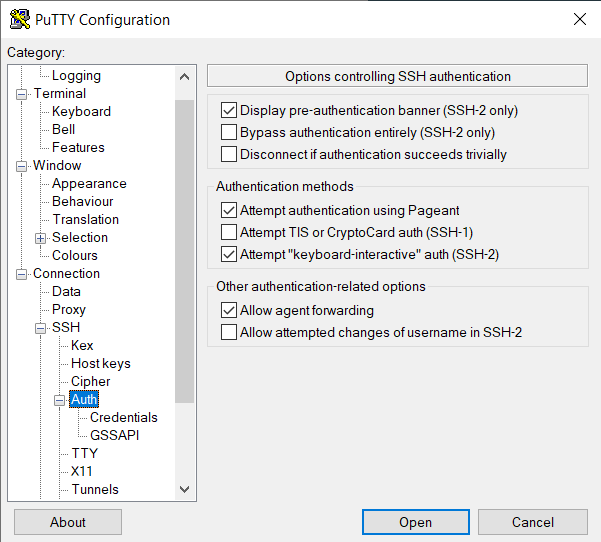
Task: Enable Bypass authentication entirely checkbox
Action: coord(229,132)
